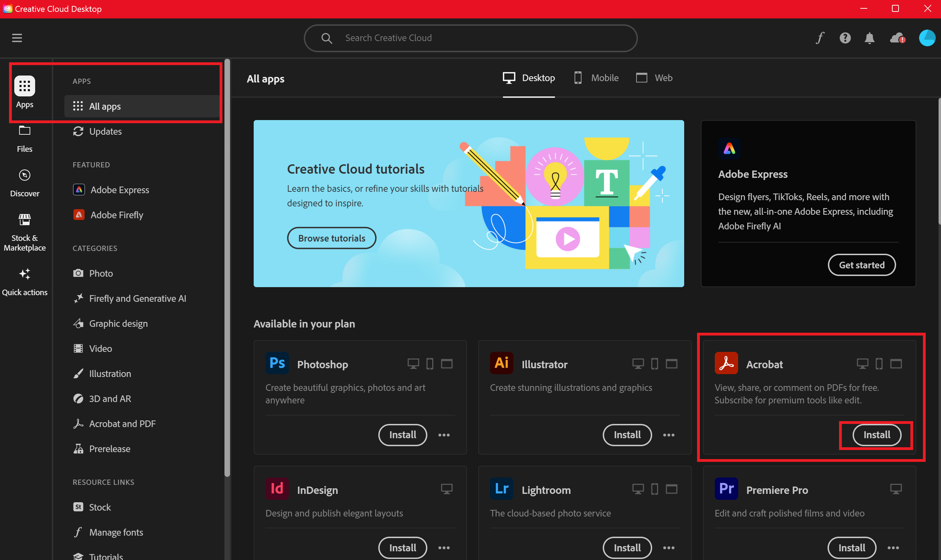
Task: Install InDesign
Action: 403,547
